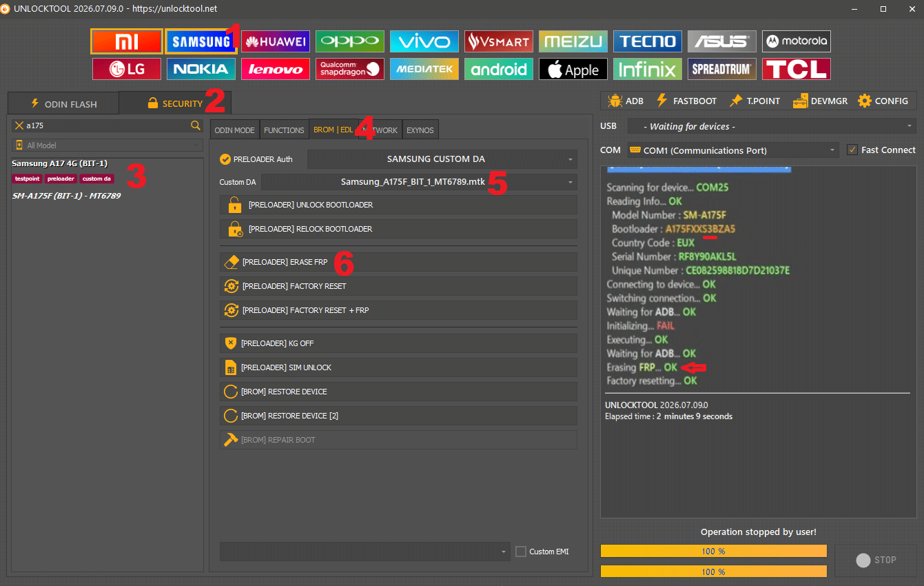Open the empty dropdown beside Custom EMI
The width and height of the screenshot is (924, 586).
365,552
